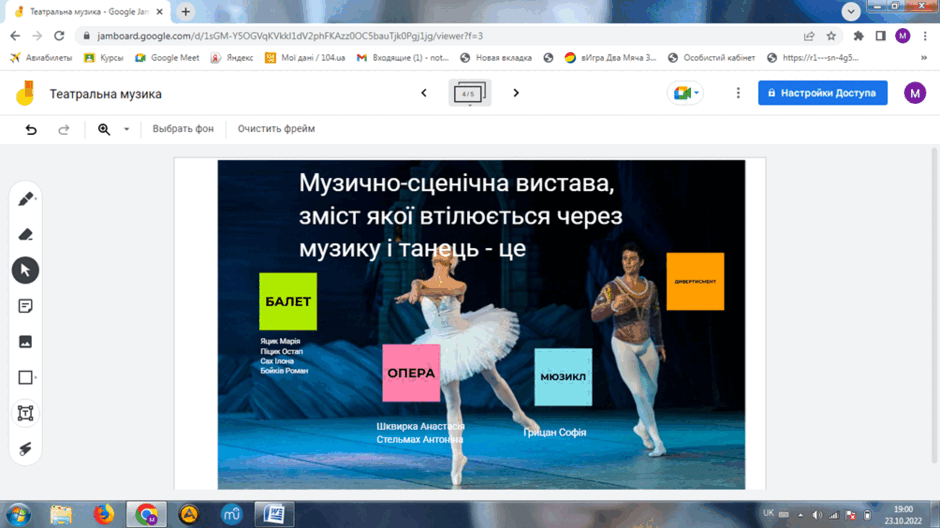The image size is (940, 528).
Task: Open the Мої дані / 104.ua bookmark
Action: coord(306,58)
